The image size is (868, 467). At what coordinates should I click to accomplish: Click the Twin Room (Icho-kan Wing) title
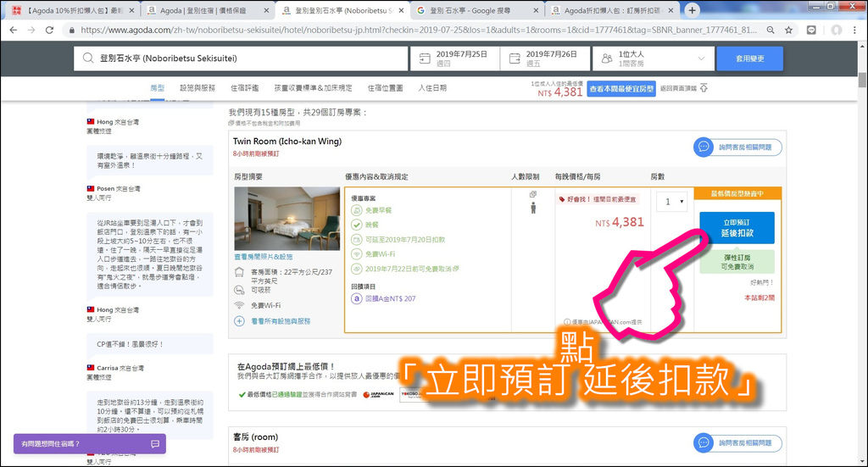[287, 141]
